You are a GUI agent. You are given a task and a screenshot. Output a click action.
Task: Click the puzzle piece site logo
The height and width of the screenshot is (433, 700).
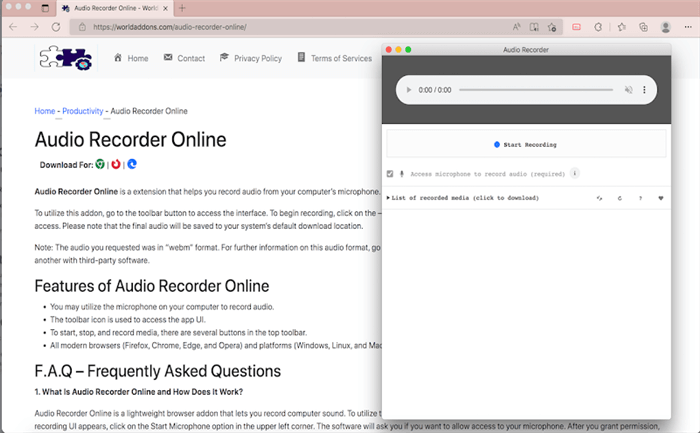click(x=66, y=58)
